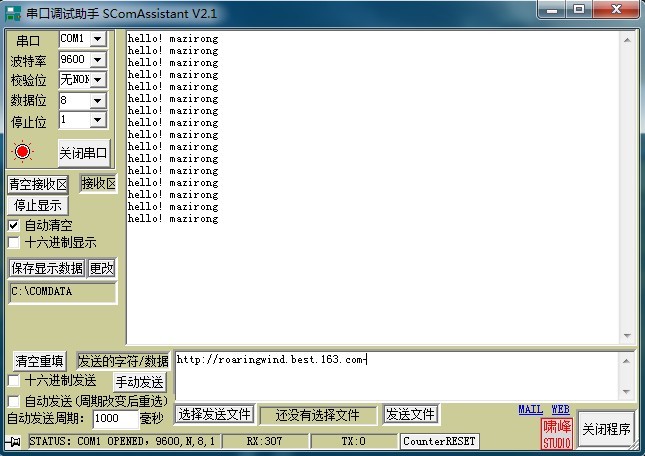
Task: Click the CounterRESET button in status bar
Action: click(440, 441)
